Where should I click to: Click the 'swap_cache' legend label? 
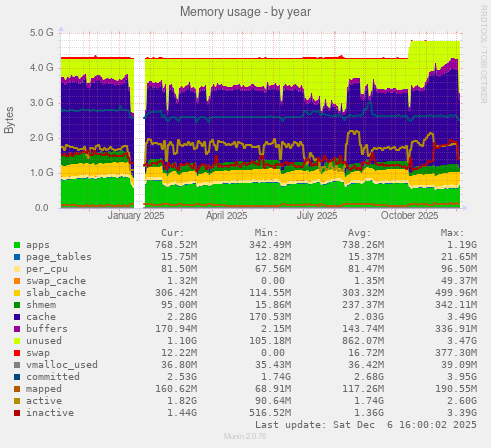pos(56,281)
